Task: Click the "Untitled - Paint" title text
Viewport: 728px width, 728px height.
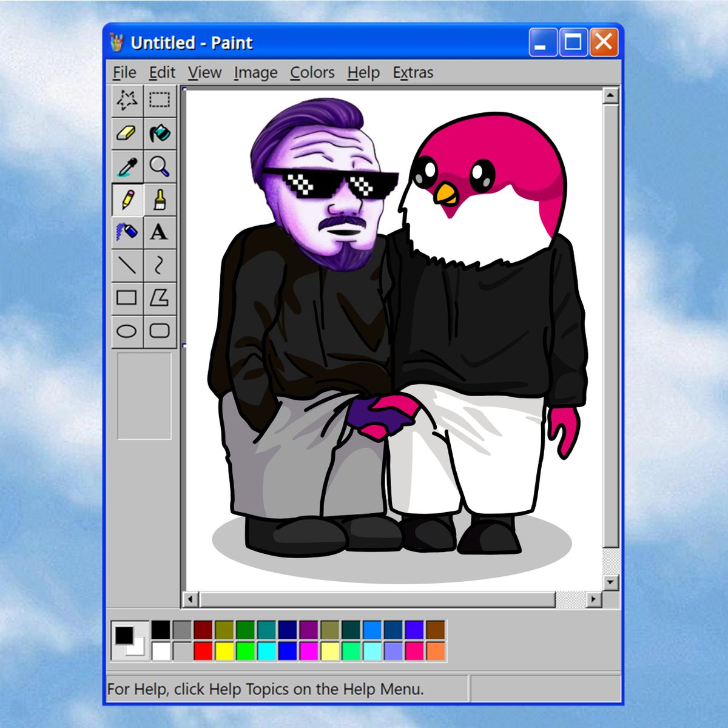Action: click(x=192, y=43)
